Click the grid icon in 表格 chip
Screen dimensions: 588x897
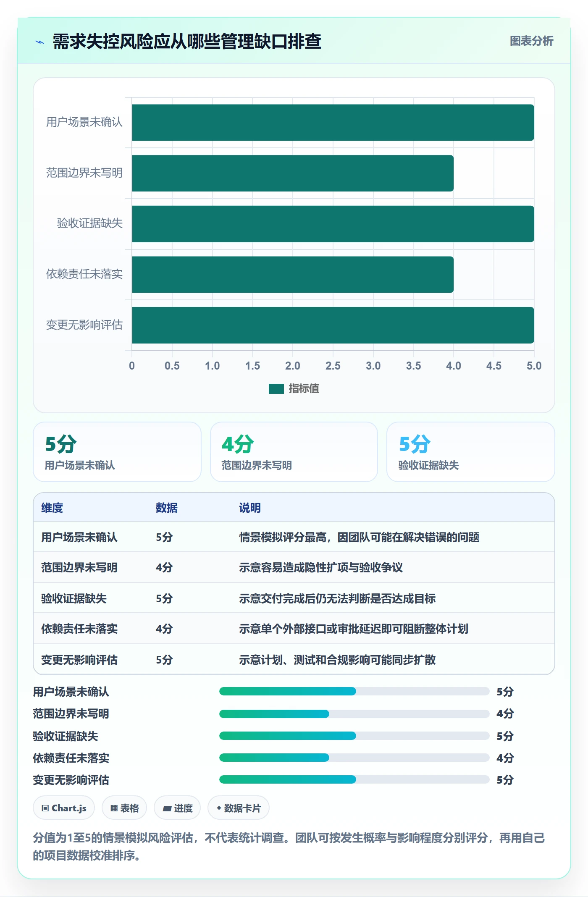114,808
